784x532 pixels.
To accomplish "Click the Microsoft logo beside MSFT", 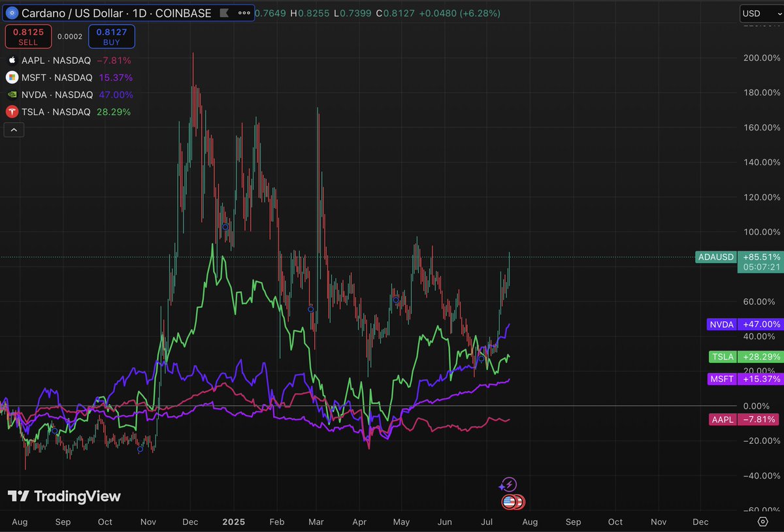I will [x=11, y=78].
